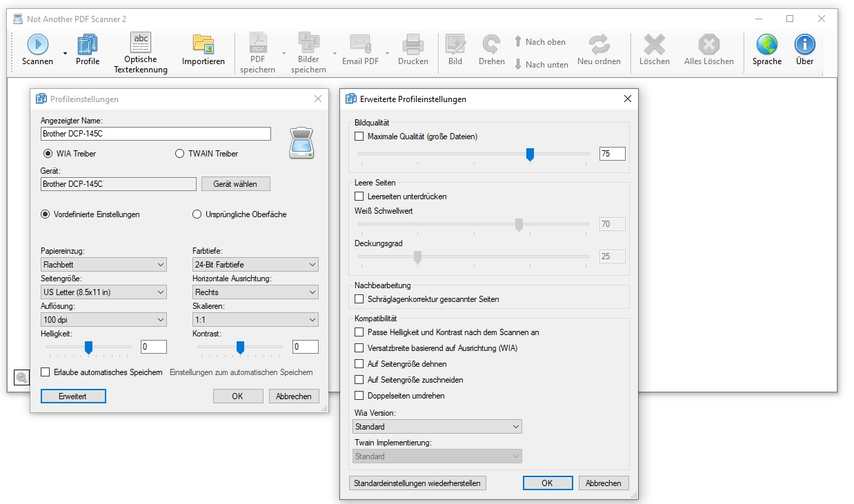Click the PDF speichern icon

click(x=258, y=42)
